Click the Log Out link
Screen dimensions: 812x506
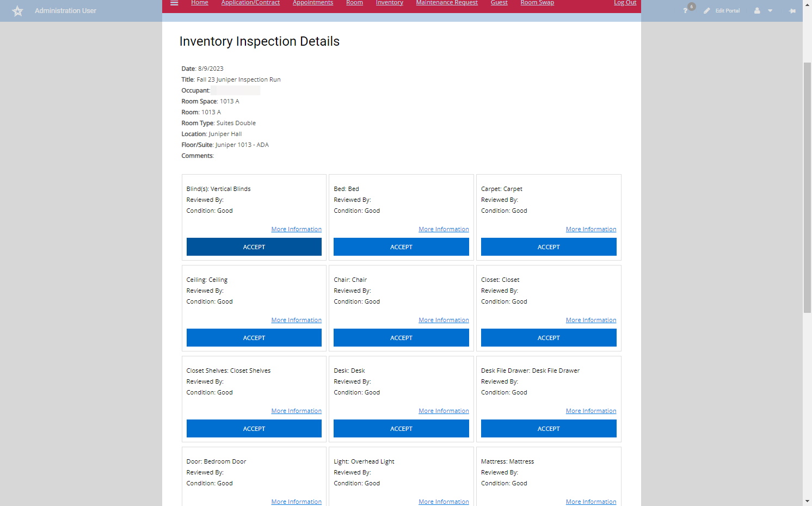point(625,3)
